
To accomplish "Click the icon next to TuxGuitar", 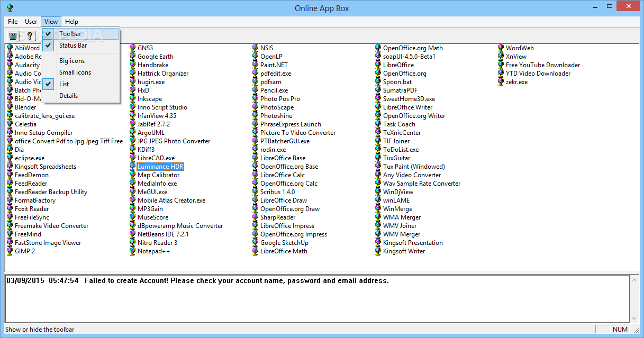I will (x=378, y=158).
